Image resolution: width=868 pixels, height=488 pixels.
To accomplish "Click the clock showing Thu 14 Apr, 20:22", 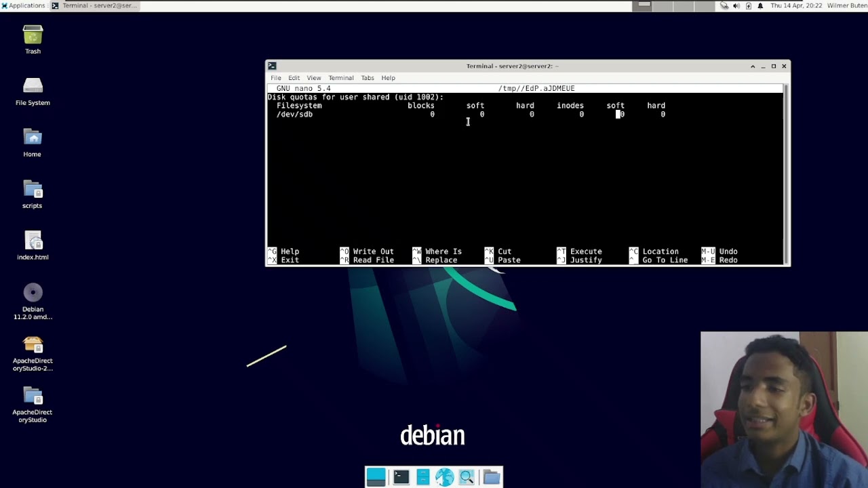I will click(x=796, y=5).
